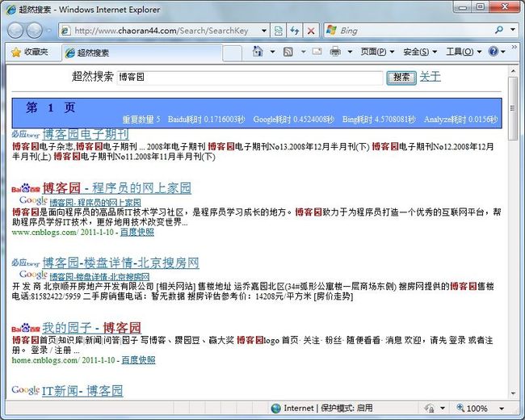Click the vertical scrollbar up arrow

(x=513, y=71)
